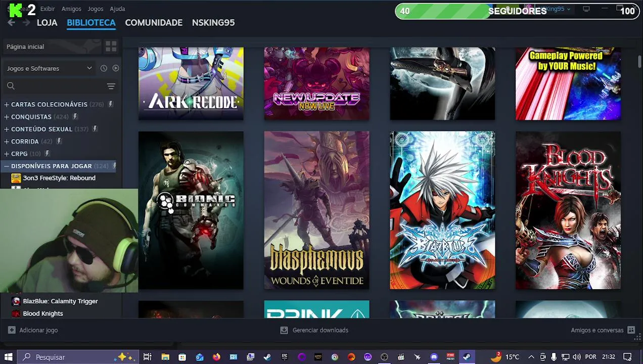Click the Amigos e conversas label

point(597,330)
